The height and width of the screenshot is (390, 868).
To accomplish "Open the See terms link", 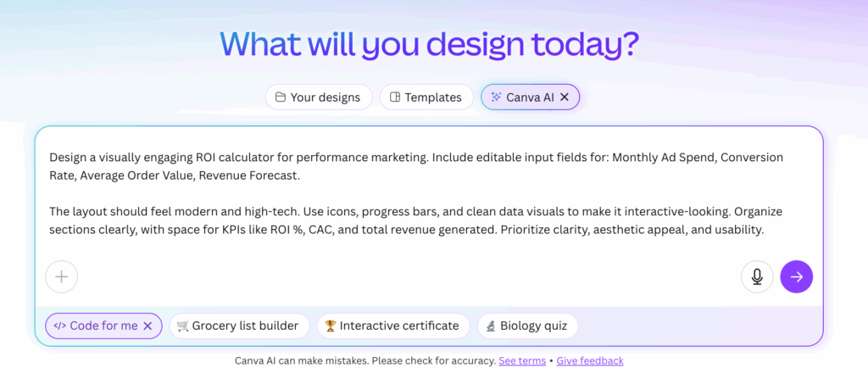I will click(x=522, y=361).
